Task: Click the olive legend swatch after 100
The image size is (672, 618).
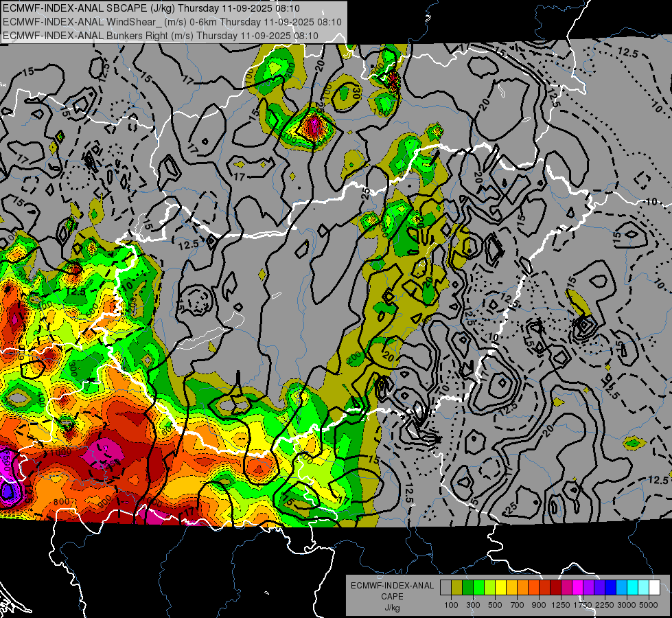Action: coord(457,587)
